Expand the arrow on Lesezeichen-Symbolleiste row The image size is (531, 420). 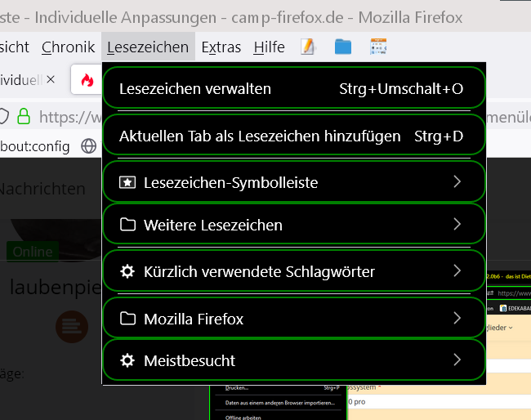click(x=457, y=182)
